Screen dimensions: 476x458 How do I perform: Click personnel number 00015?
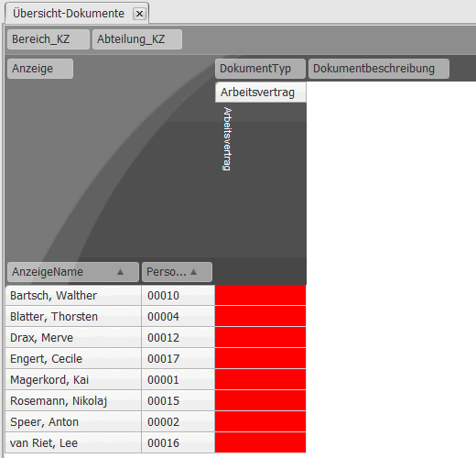tap(178, 401)
